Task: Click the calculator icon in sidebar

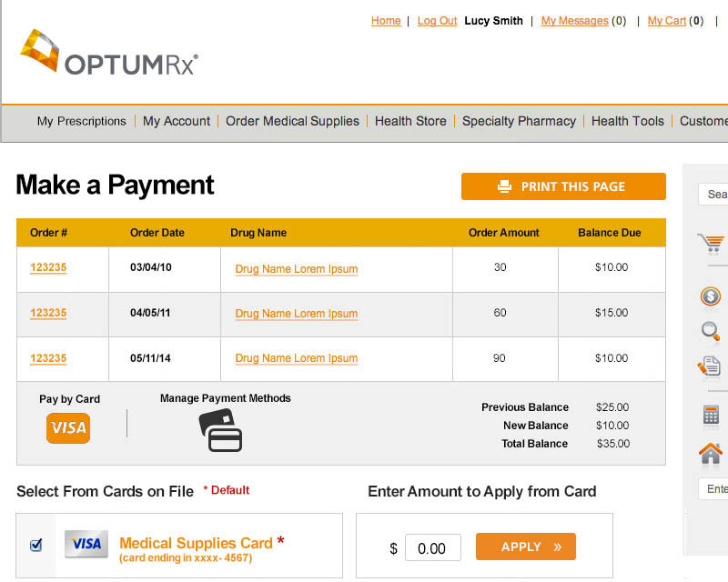Action: 711,415
